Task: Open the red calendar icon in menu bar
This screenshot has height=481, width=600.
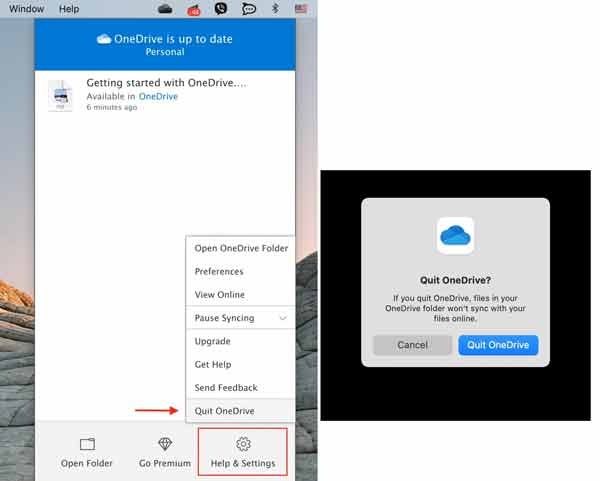Action: pos(194,9)
